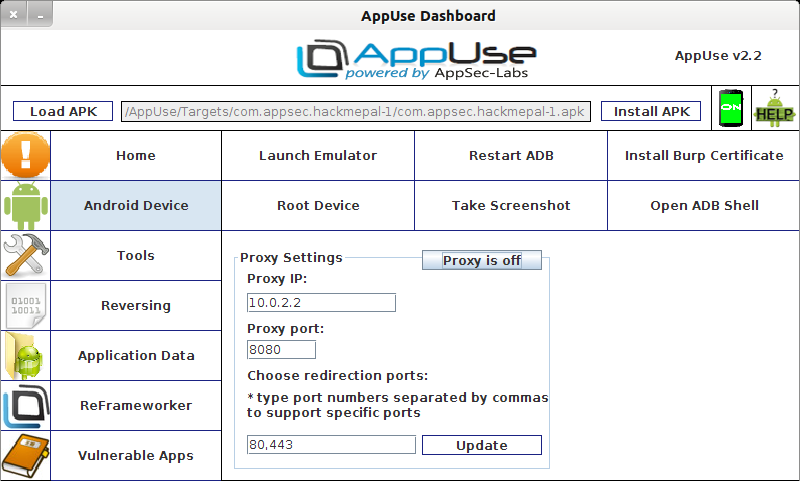Open the Vulnerable Apps section

pyautogui.click(x=136, y=455)
